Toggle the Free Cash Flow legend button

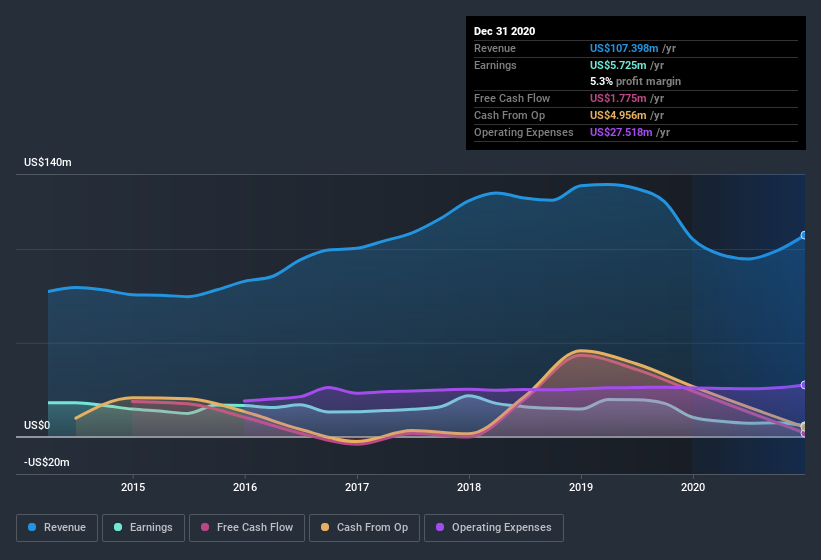point(247,528)
